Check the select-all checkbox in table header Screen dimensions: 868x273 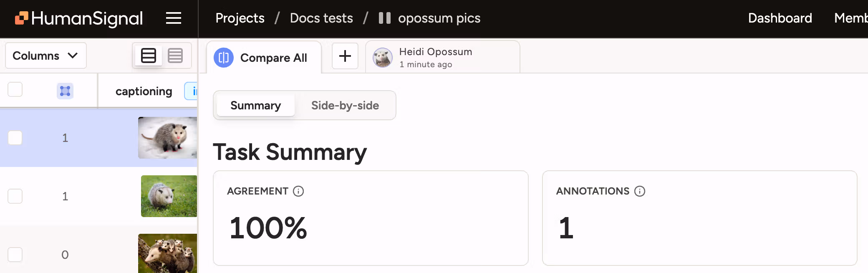[15, 89]
